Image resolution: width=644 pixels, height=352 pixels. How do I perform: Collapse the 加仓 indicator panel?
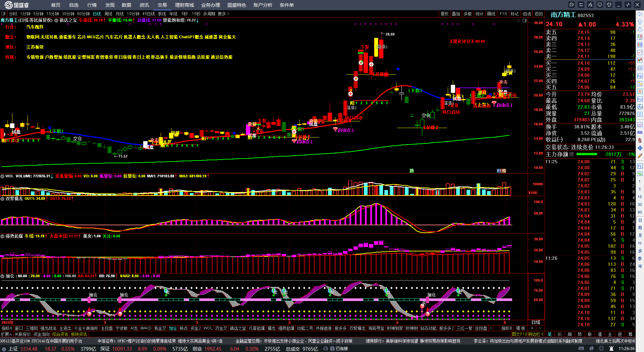tap(2, 276)
